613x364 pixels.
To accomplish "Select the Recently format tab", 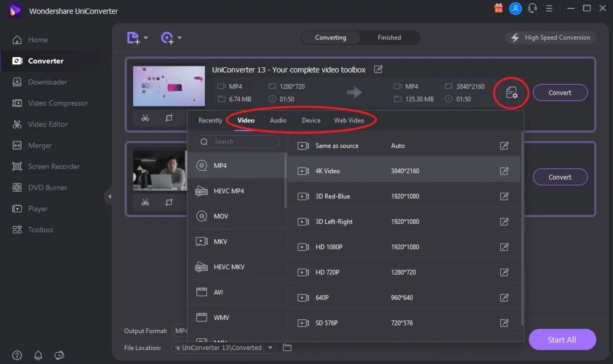I will (x=210, y=120).
